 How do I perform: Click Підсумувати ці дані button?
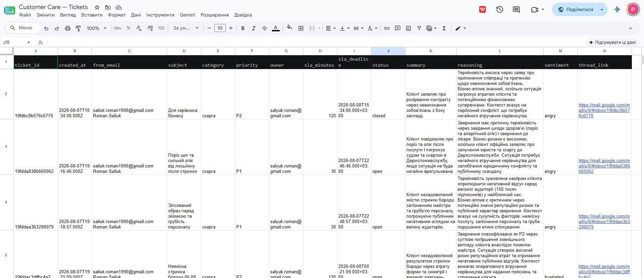[x=612, y=42]
